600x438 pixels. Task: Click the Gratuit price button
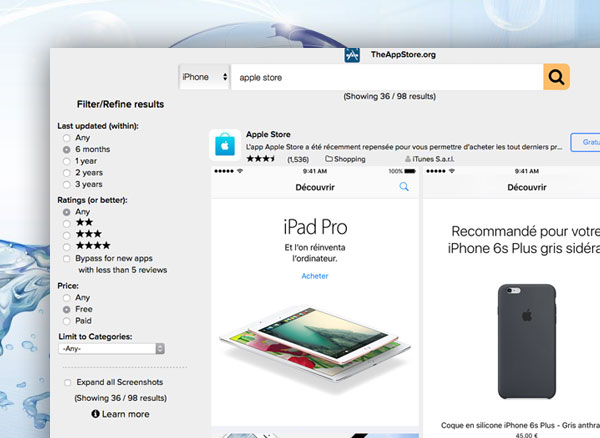585,142
